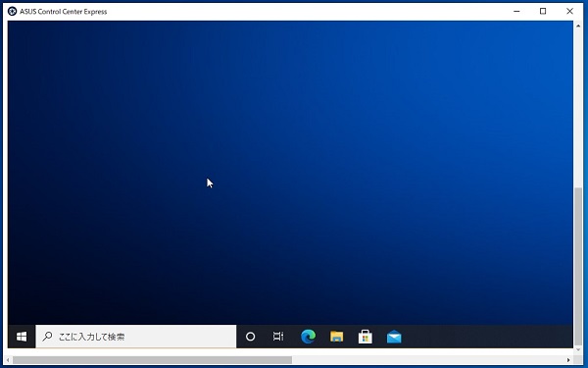Click the horizontal scrollbar thumb
588x368 pixels.
tap(152, 360)
